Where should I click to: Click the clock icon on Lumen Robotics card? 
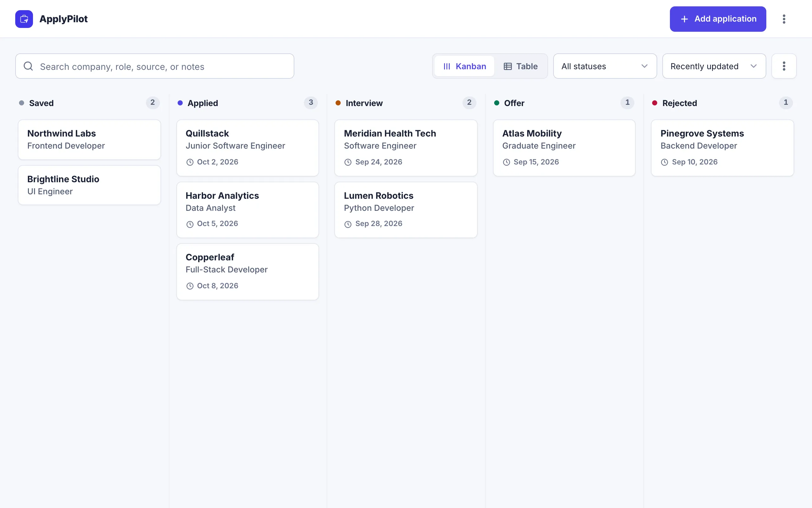click(x=348, y=224)
